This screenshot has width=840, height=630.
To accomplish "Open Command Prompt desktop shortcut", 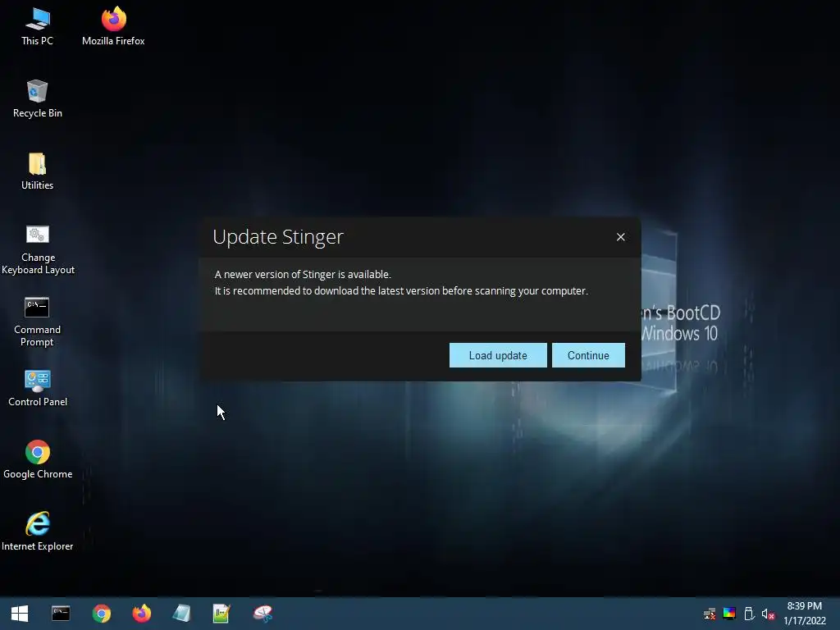I will point(37,322).
